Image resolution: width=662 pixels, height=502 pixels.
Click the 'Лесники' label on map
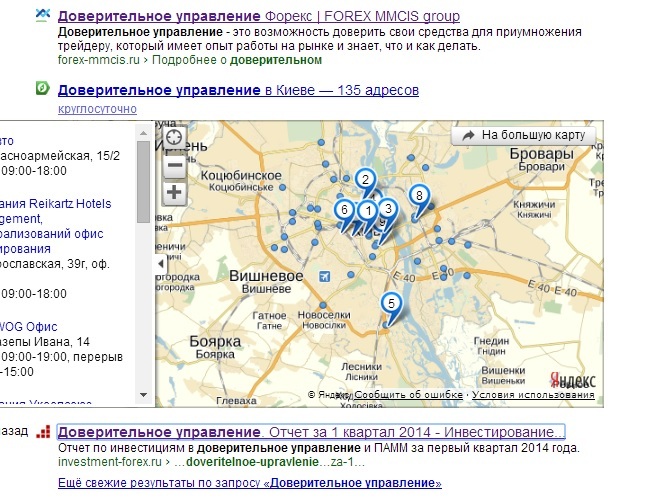tap(361, 366)
